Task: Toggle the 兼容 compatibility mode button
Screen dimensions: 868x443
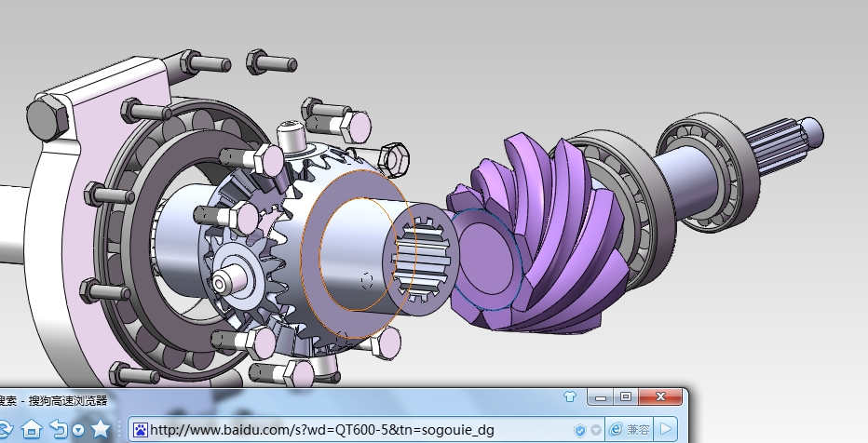Action: [629, 430]
